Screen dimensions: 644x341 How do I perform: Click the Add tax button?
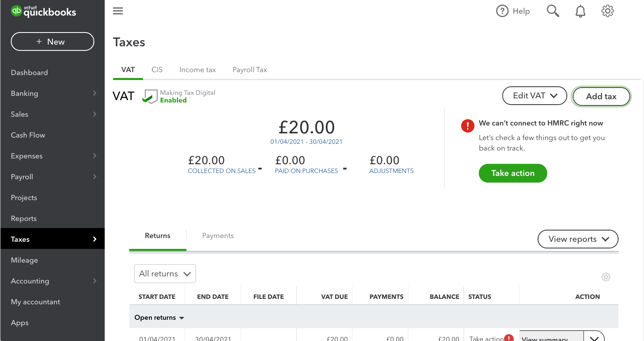click(x=601, y=96)
